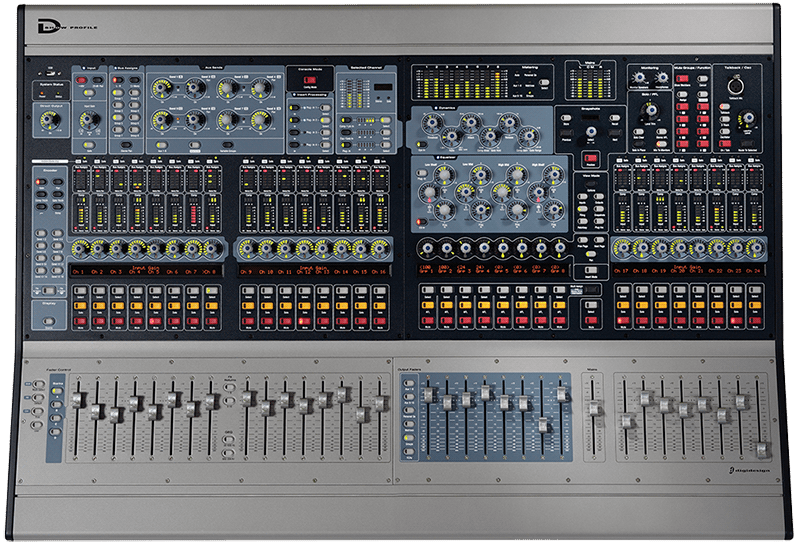Click the Mains fader cap
800x546 pixels.
(x=593, y=408)
